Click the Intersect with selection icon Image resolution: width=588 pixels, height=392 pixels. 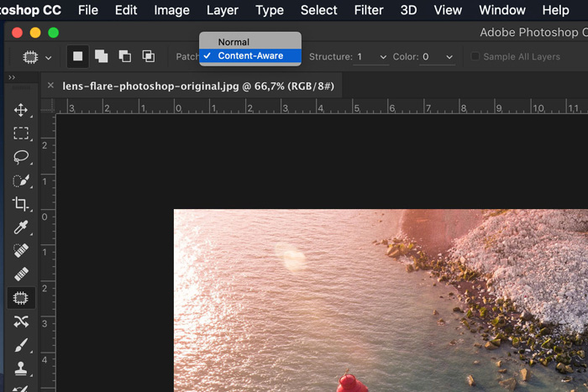click(149, 56)
